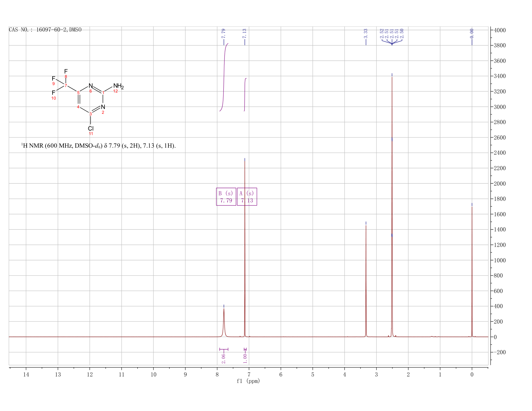Click the 1H NMR summary text line
The image size is (532, 411).
click(x=99, y=146)
